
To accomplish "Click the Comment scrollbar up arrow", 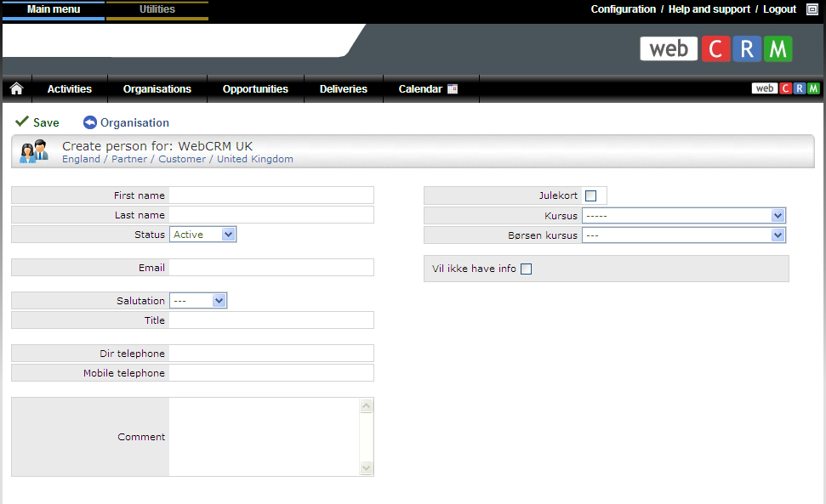I will pos(366,405).
